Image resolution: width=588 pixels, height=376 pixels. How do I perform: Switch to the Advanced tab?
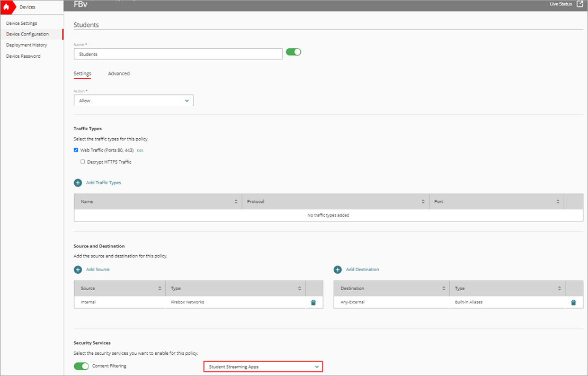(x=119, y=74)
